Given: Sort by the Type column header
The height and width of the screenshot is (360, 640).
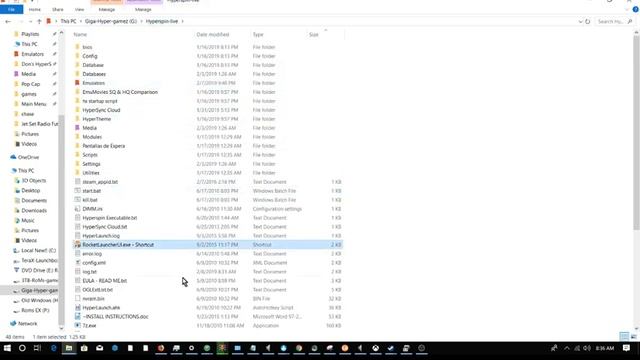Looking at the screenshot, I should pos(258,35).
